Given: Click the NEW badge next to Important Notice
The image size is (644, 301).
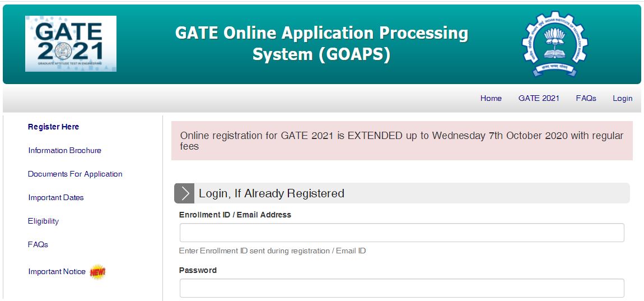Looking at the screenshot, I should pyautogui.click(x=97, y=272).
